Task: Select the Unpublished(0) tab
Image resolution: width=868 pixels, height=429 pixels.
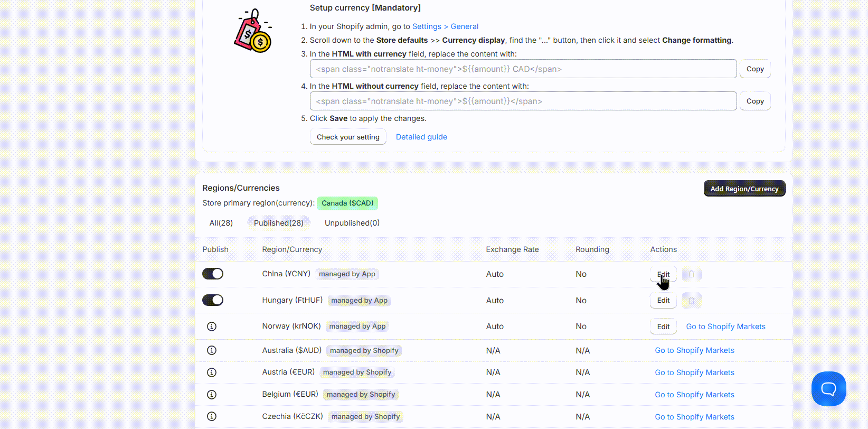Action: (352, 223)
